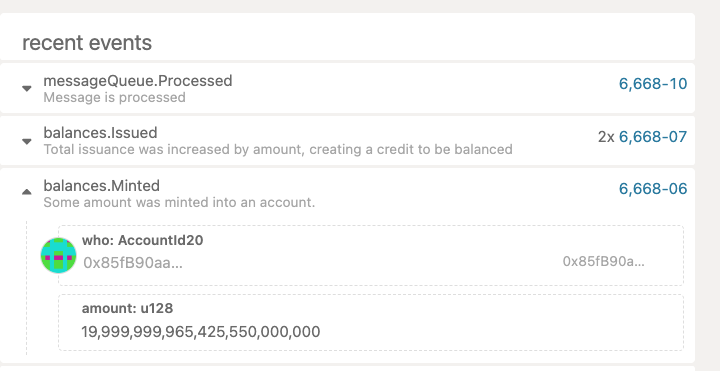Open block link 6,668-06

tap(653, 188)
